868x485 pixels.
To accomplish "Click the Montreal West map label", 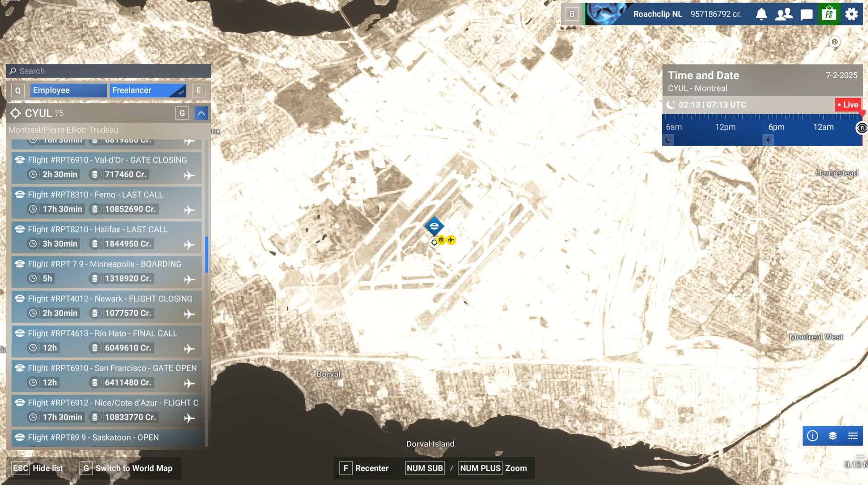I will click(x=816, y=337).
